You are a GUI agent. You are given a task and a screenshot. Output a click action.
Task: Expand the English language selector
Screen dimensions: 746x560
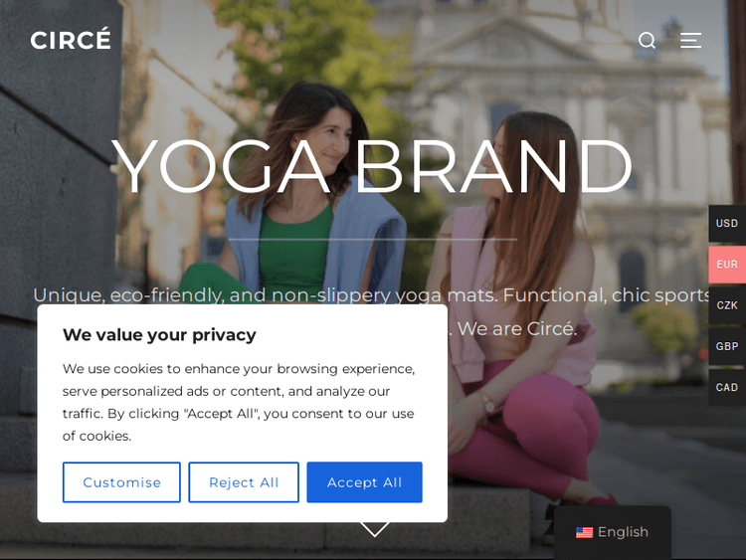point(613,532)
